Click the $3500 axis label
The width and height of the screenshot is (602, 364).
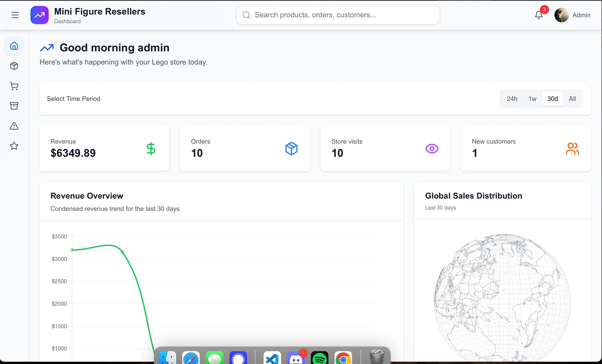click(x=59, y=236)
